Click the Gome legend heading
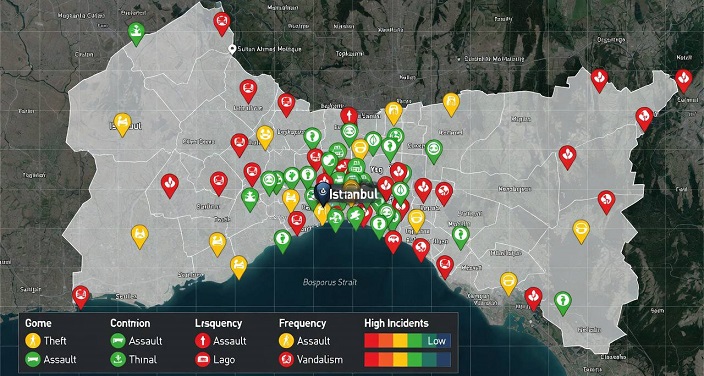 (38, 323)
